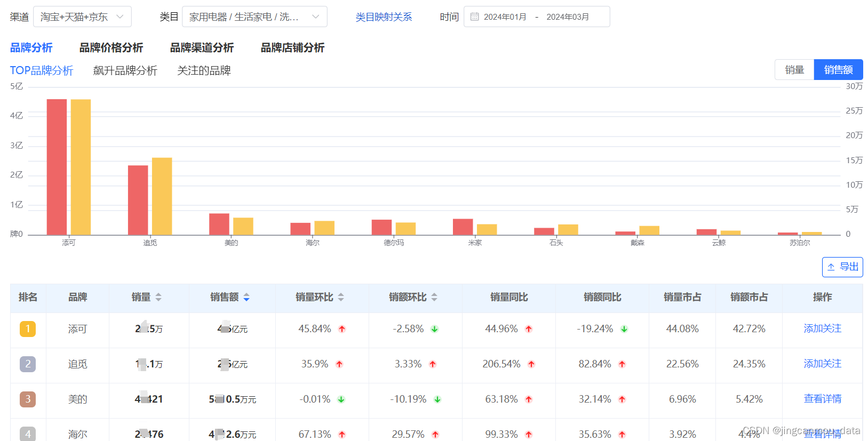This screenshot has height=441, width=868.
Task: Expand the 类目 category dropdown
Action: pos(254,17)
